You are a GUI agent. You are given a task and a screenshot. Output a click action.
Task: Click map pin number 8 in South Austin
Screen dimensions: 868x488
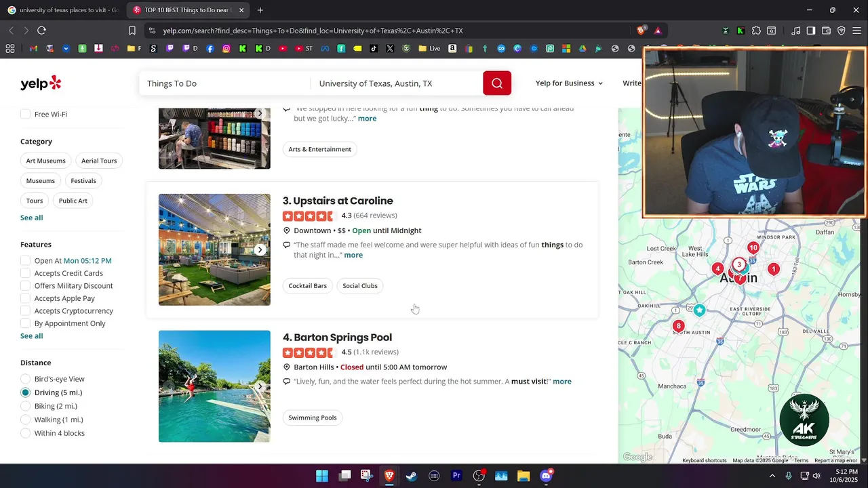click(x=678, y=326)
